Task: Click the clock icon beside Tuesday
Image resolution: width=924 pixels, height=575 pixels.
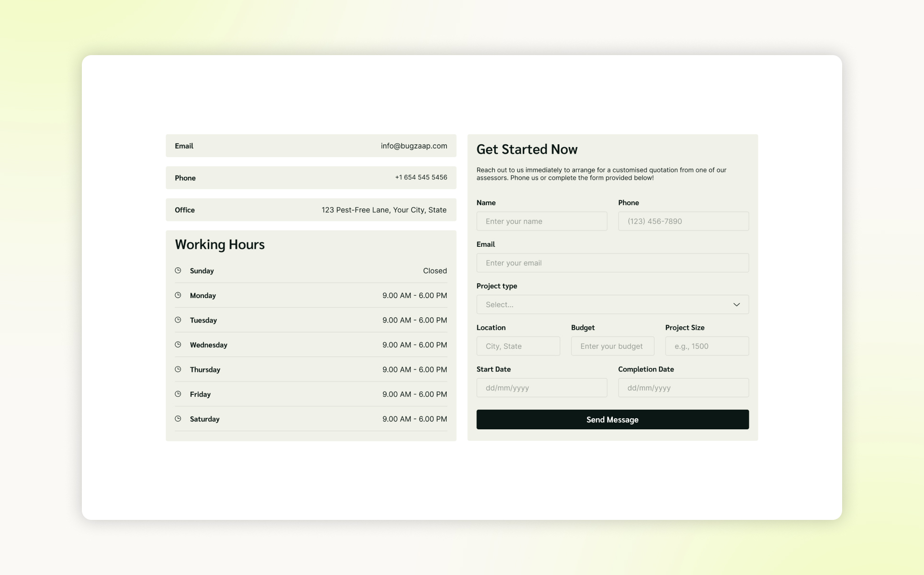Action: point(178,320)
